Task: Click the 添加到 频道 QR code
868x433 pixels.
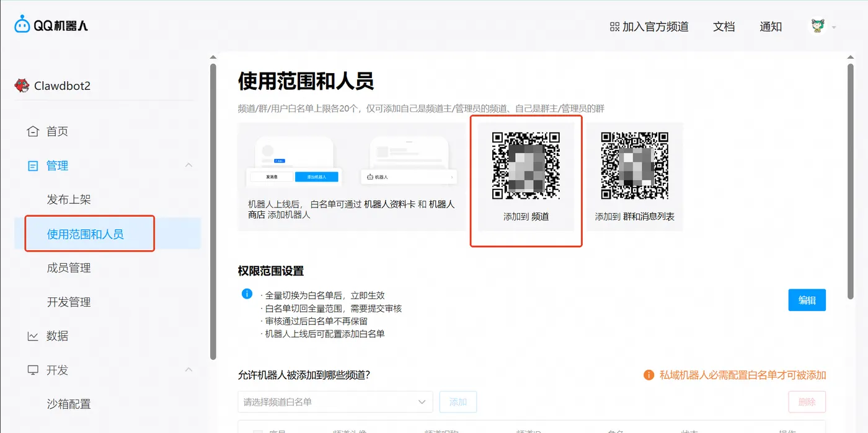Action: coord(526,165)
